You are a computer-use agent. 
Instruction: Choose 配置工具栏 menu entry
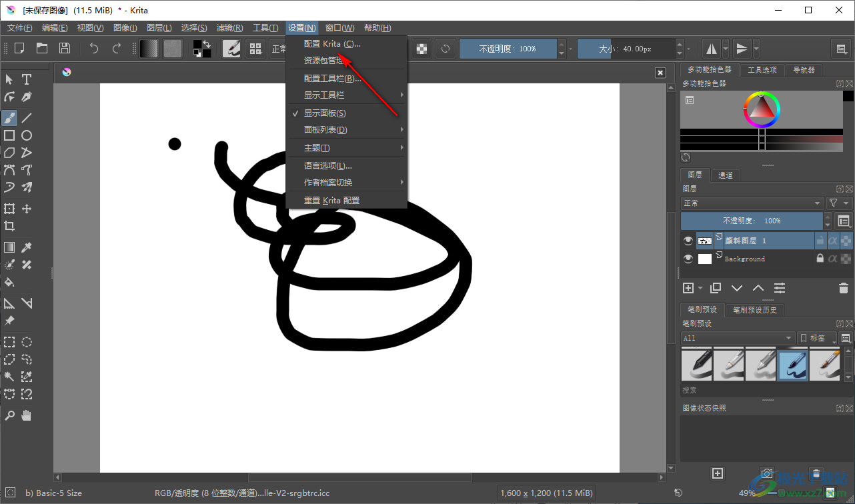(x=346, y=79)
